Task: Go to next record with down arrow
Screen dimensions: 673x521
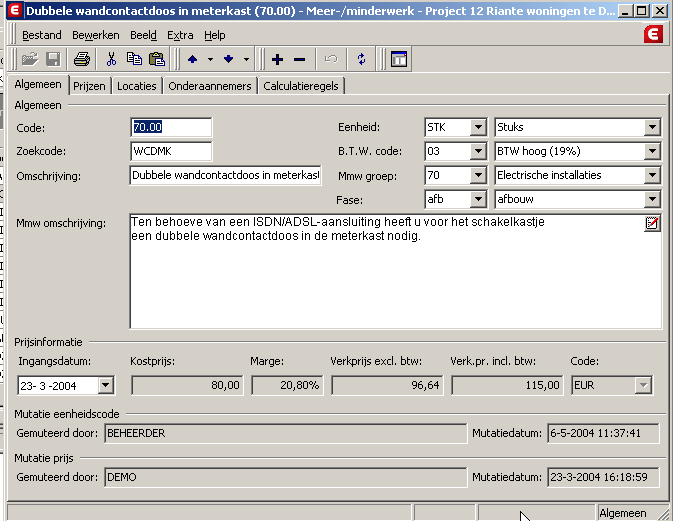Action: click(x=228, y=59)
